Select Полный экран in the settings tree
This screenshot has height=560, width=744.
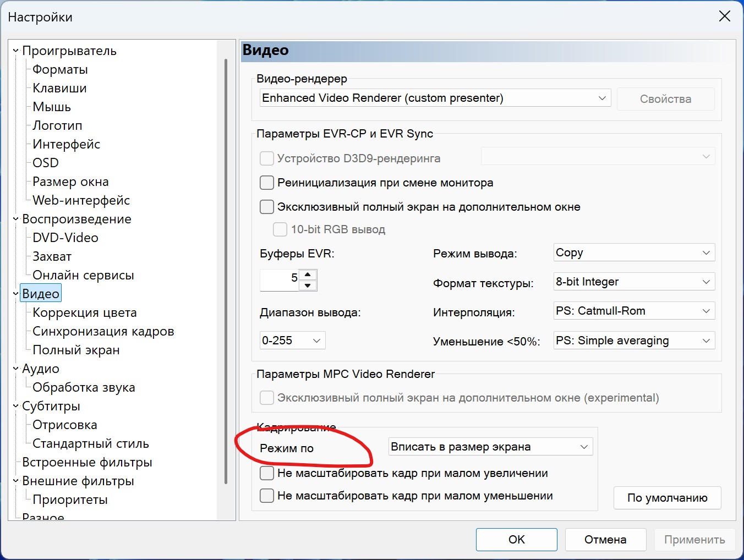tap(76, 350)
